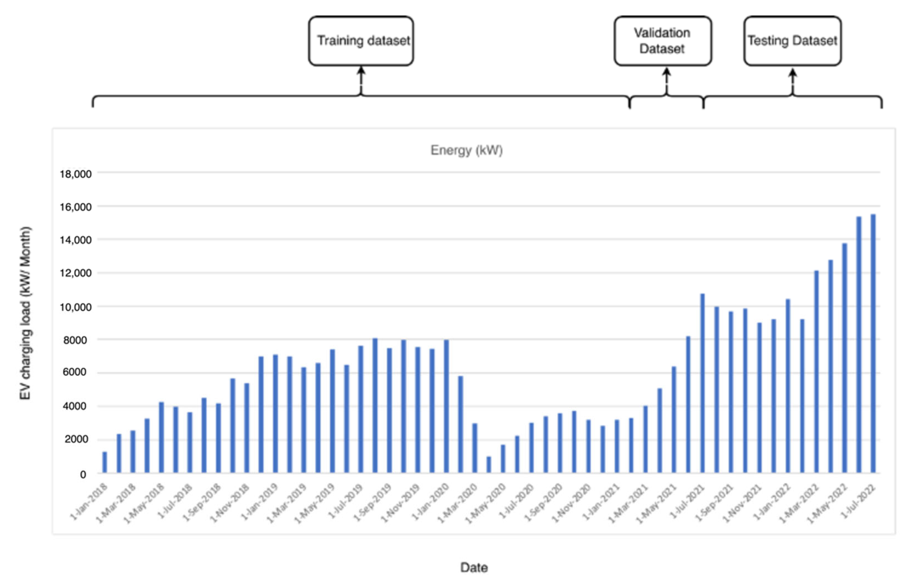Screen dimensions: 918x588
Task: Click the 10,000 y-axis label
Action: click(x=75, y=307)
